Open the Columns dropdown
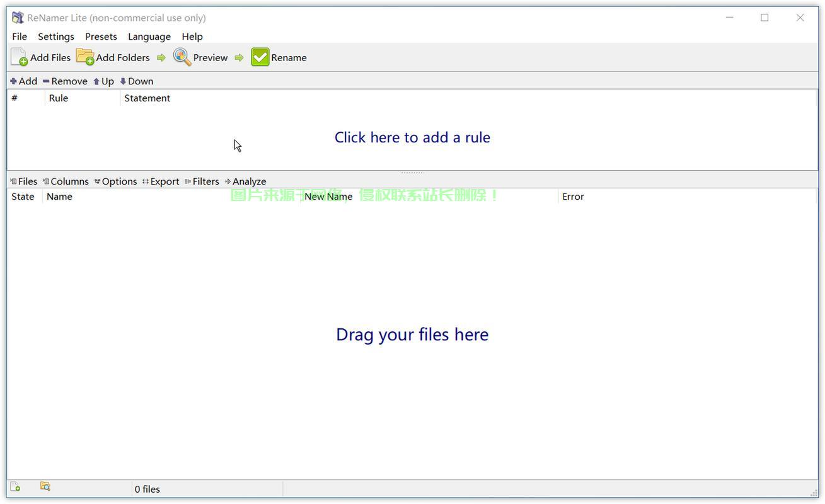This screenshot has height=504, width=825. click(66, 181)
